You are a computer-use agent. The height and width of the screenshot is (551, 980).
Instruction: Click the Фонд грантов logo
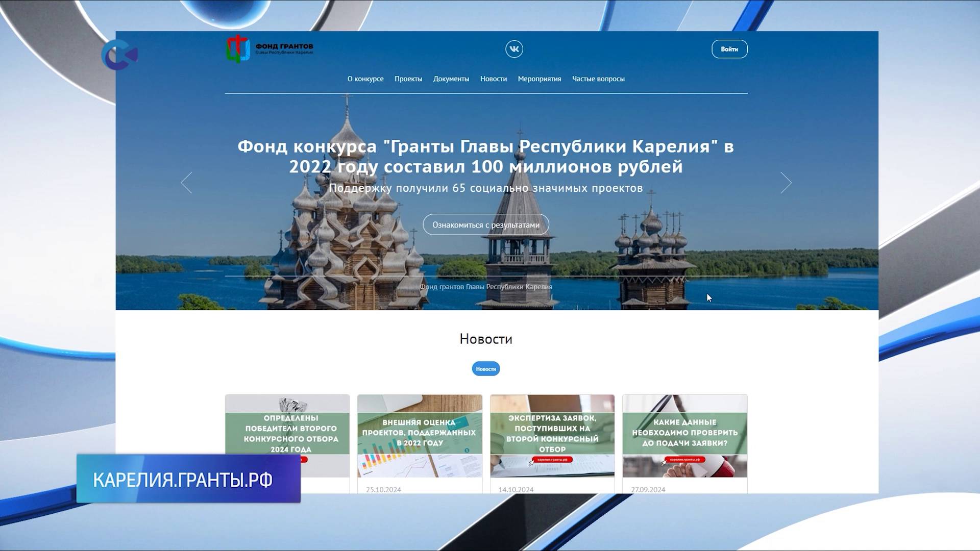(x=270, y=49)
